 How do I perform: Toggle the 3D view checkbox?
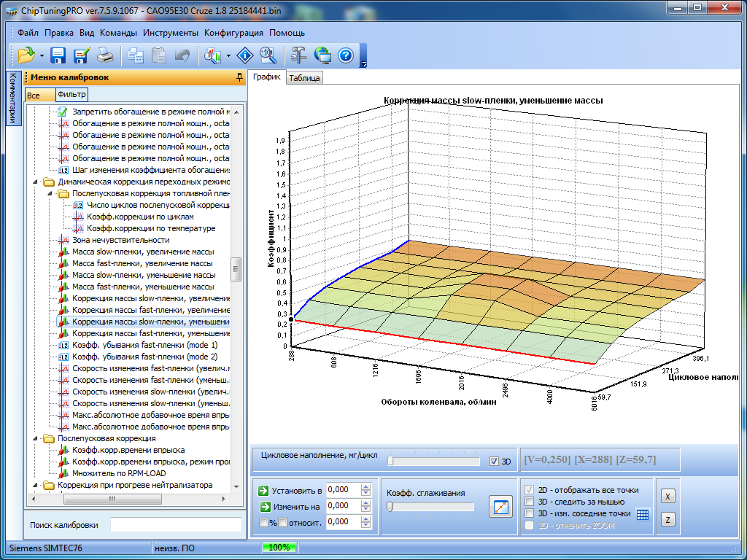tap(495, 462)
